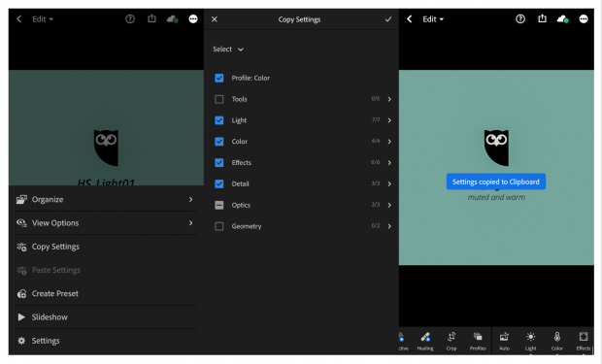The image size is (602, 364).
Task: Click the Settings copied to Clipboard toast
Action: (495, 182)
